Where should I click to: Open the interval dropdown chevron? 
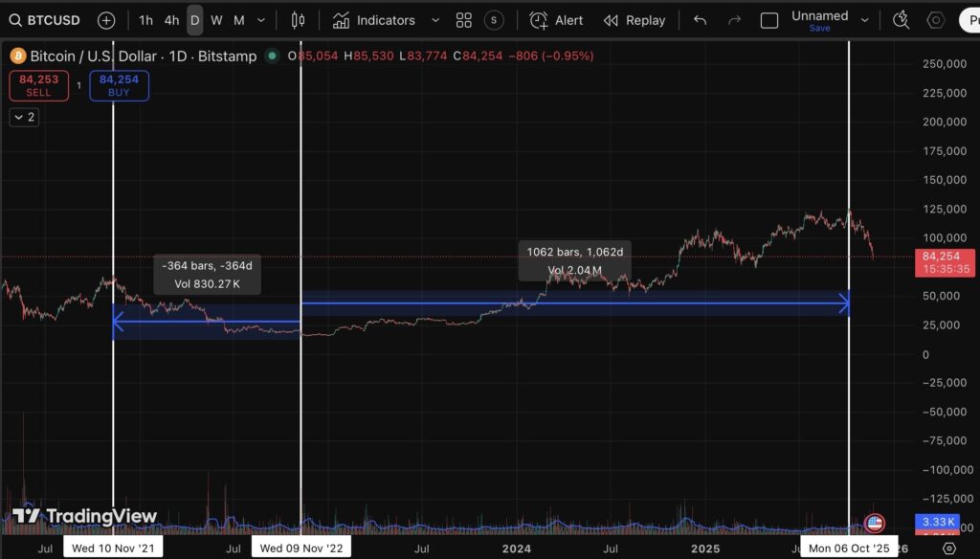tap(260, 19)
